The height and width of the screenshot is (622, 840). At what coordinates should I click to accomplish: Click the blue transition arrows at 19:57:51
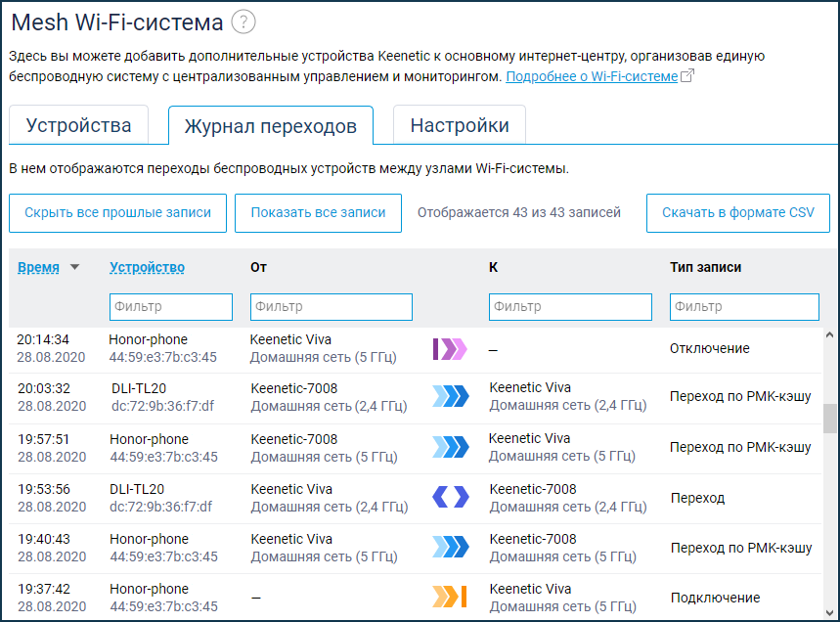point(451,447)
